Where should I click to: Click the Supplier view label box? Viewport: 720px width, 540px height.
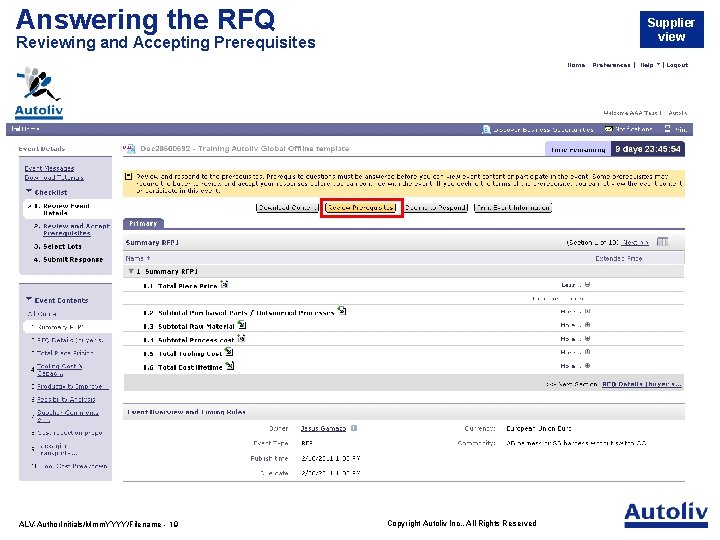pos(671,29)
